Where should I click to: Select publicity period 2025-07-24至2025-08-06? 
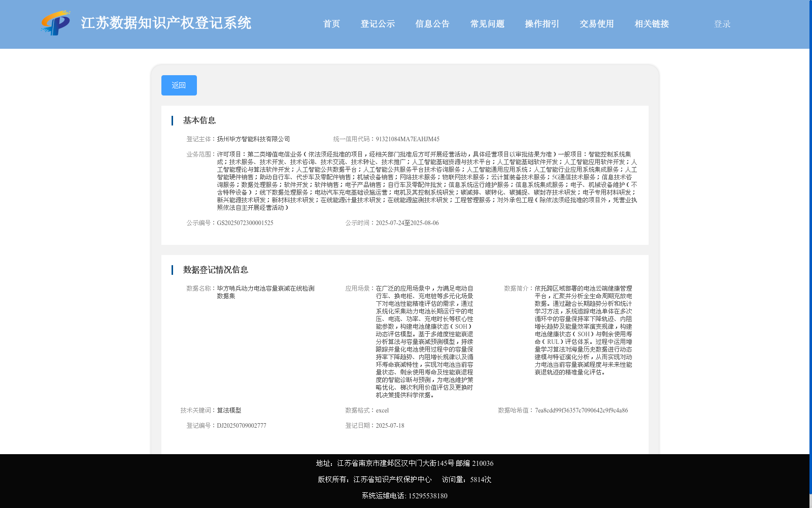(408, 223)
